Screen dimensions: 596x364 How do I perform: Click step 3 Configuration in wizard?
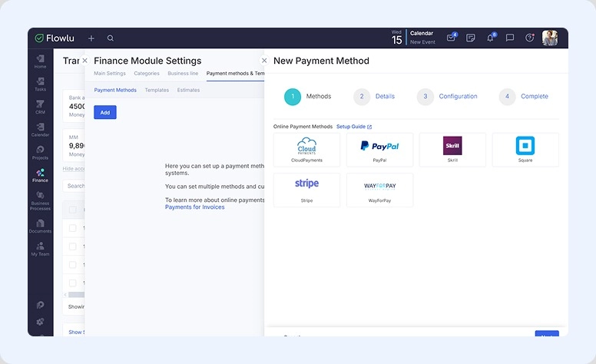pos(447,97)
